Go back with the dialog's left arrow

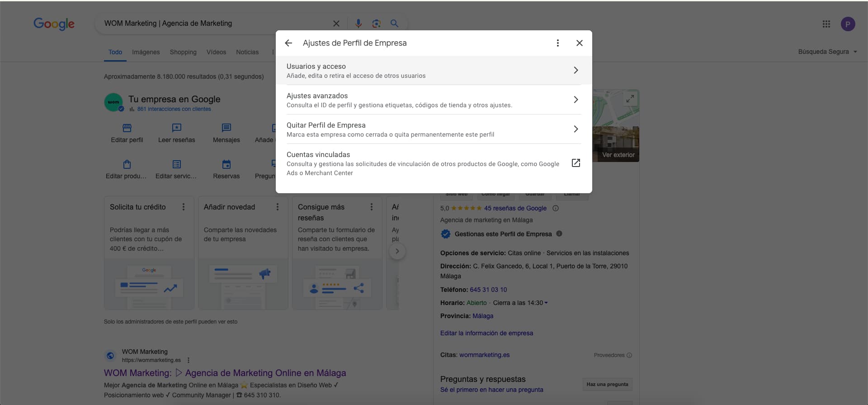pyautogui.click(x=288, y=43)
